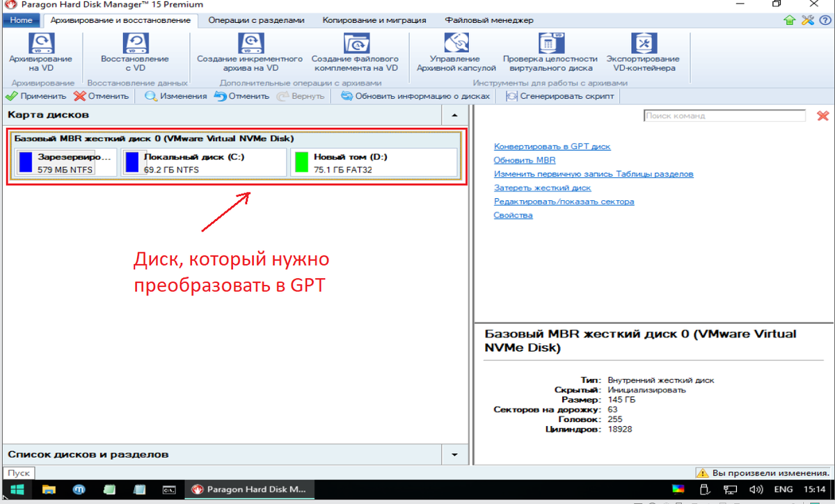
Task: Open command prompt taskbar icon
Action: pos(168,489)
